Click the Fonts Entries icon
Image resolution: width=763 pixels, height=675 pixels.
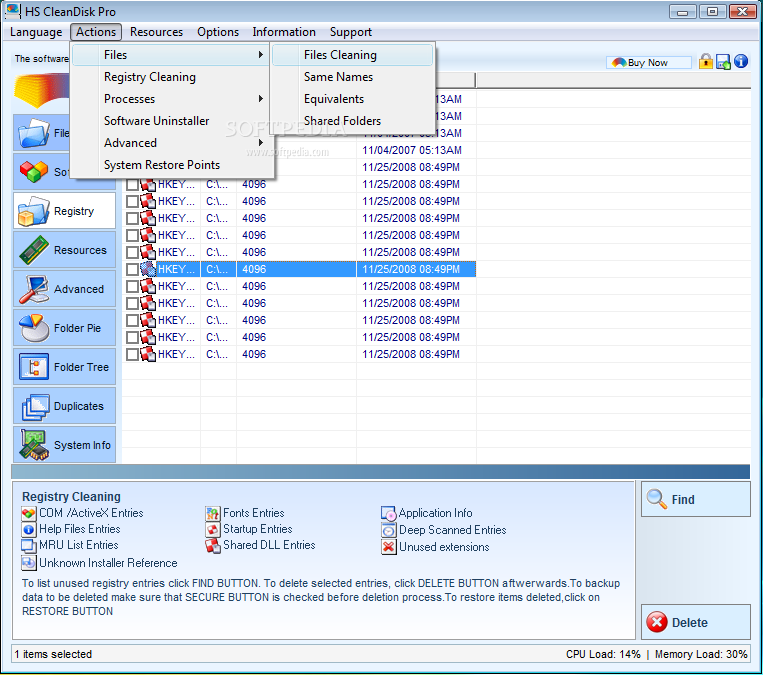(x=213, y=513)
